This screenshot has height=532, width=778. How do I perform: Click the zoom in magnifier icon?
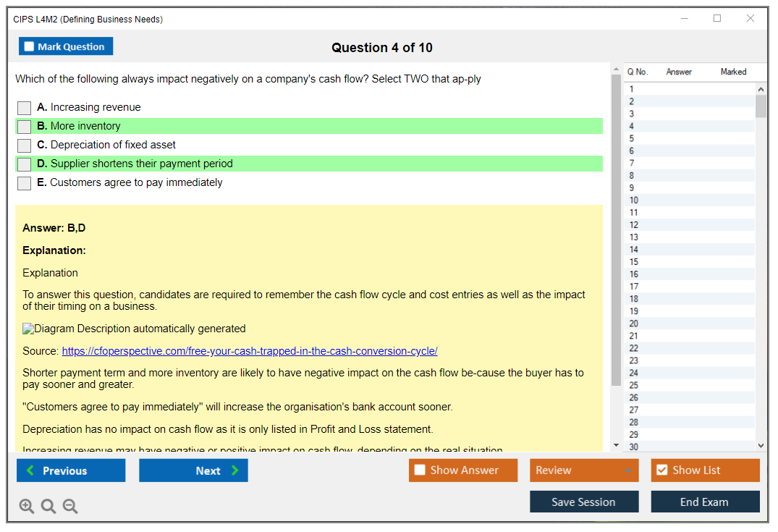point(27,507)
